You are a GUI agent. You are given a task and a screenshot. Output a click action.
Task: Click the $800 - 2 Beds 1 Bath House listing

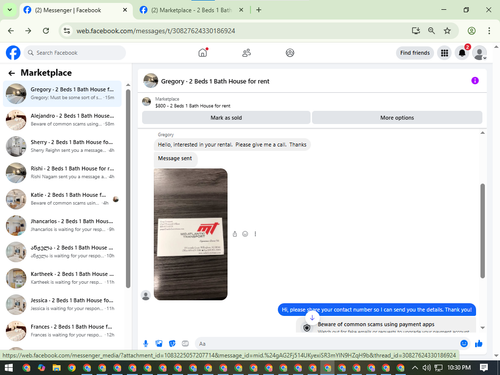(193, 106)
